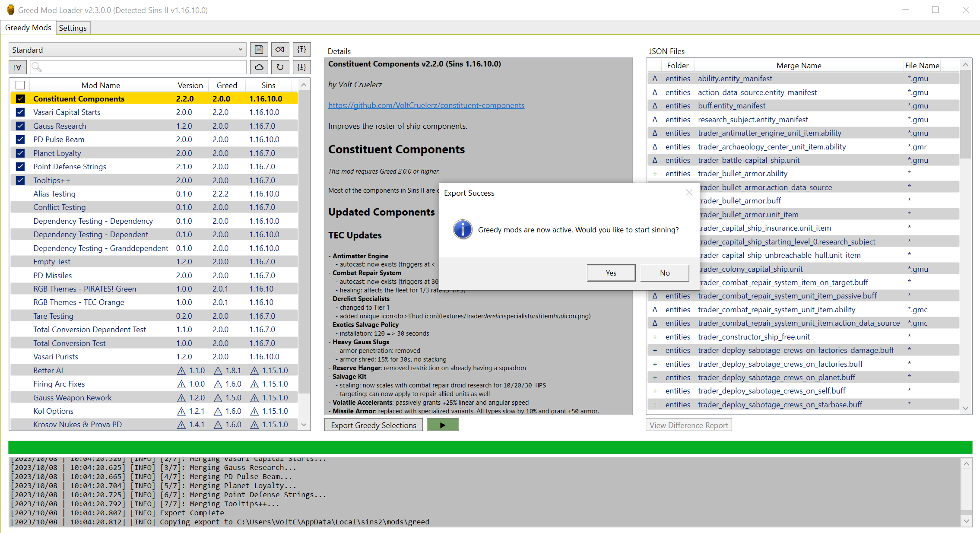Click the plus icon for trader_bullet_armor.ability

tap(655, 174)
